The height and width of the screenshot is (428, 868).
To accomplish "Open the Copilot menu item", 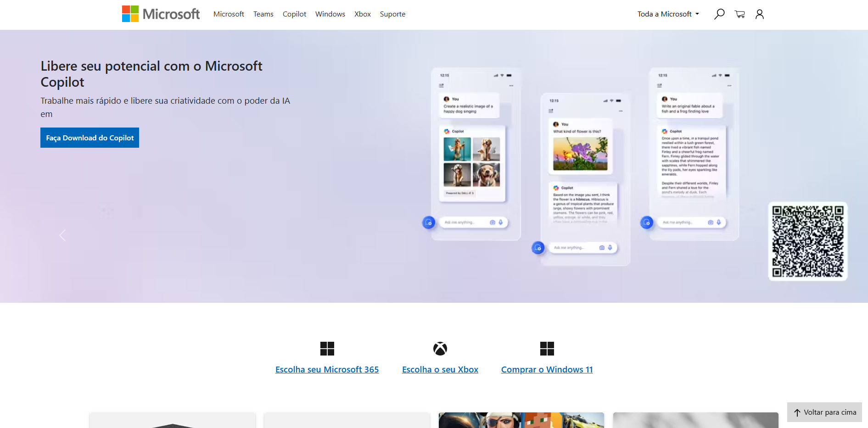I will click(x=294, y=14).
